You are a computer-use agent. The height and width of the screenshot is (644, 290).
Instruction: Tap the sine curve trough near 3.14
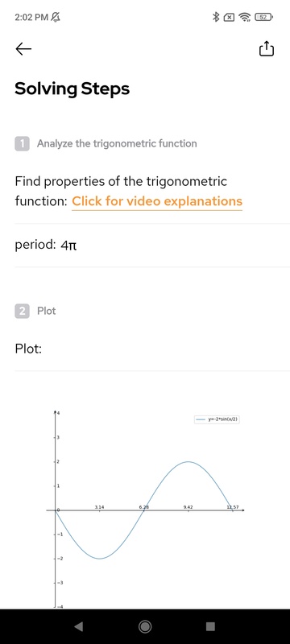(99, 558)
